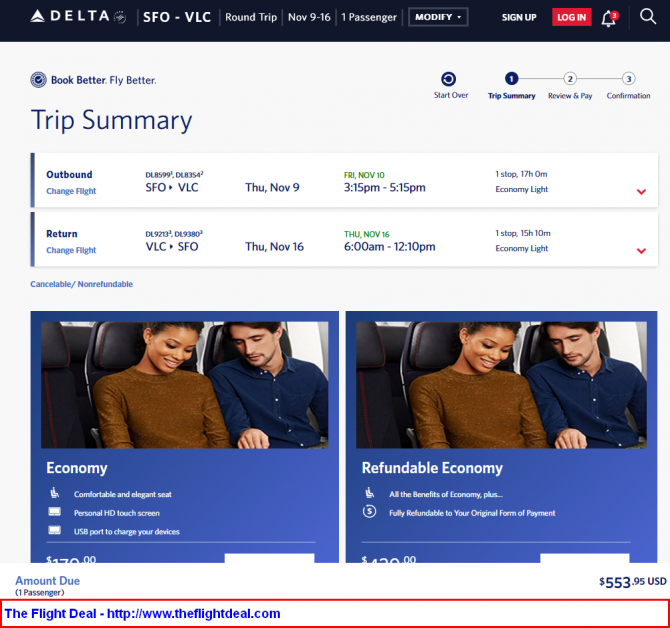This screenshot has height=628, width=670.
Task: Click the seat icon beside Comfortable and elegant seat
Action: (x=55, y=493)
